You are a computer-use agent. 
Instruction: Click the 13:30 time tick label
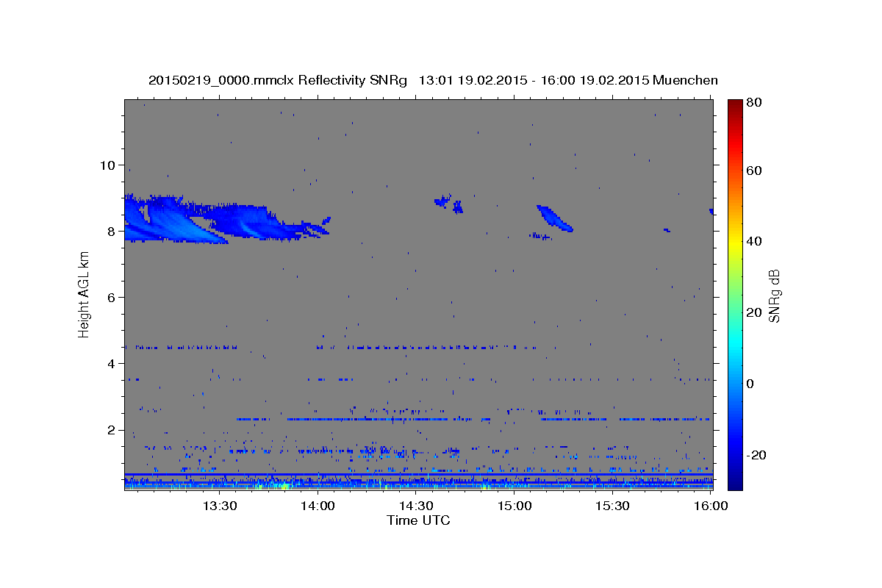click(x=219, y=506)
